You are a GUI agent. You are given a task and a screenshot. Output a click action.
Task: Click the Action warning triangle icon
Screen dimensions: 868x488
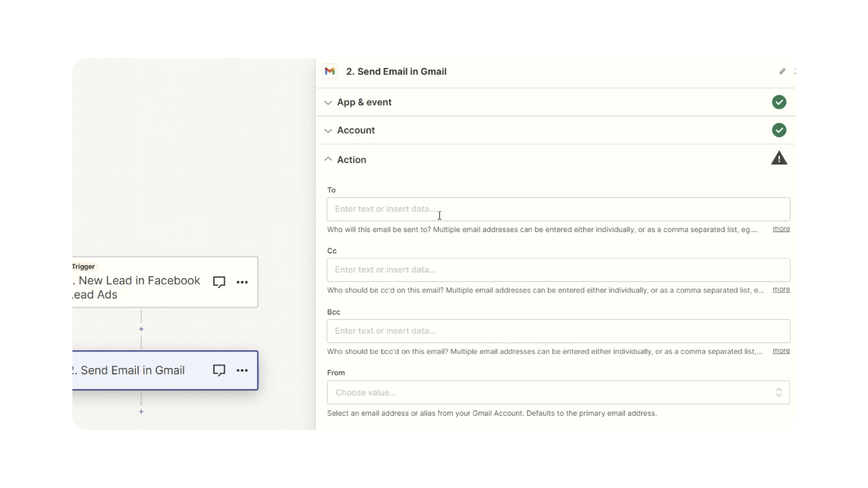[x=779, y=158]
